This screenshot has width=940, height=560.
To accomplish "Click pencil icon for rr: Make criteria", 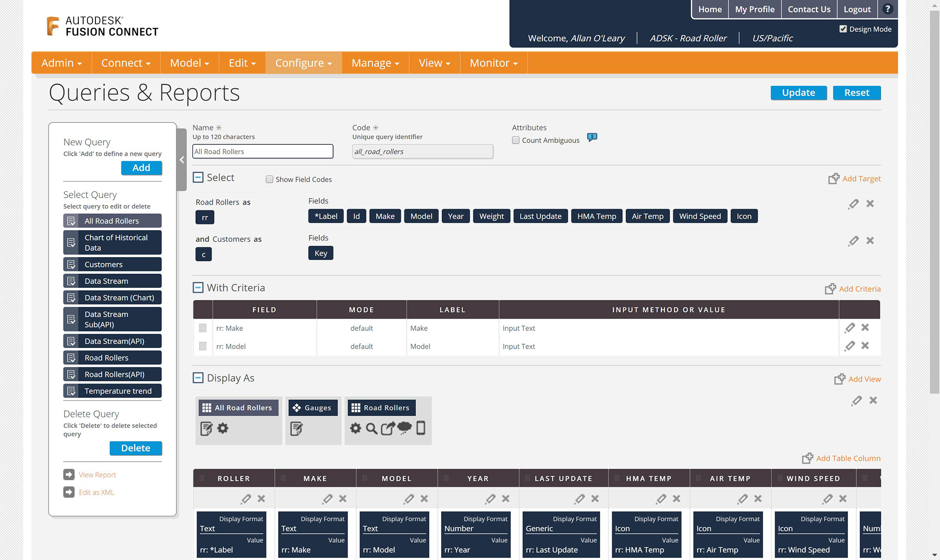I will 850,327.
